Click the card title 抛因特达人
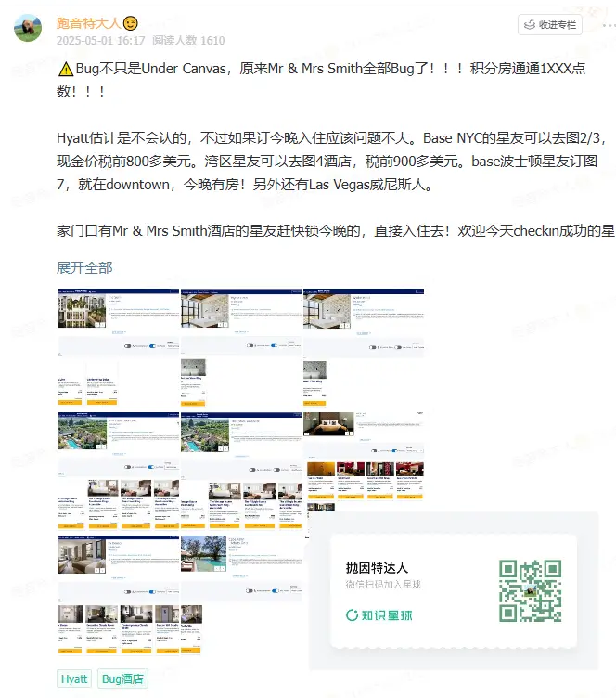The image size is (616, 698). click(x=377, y=567)
